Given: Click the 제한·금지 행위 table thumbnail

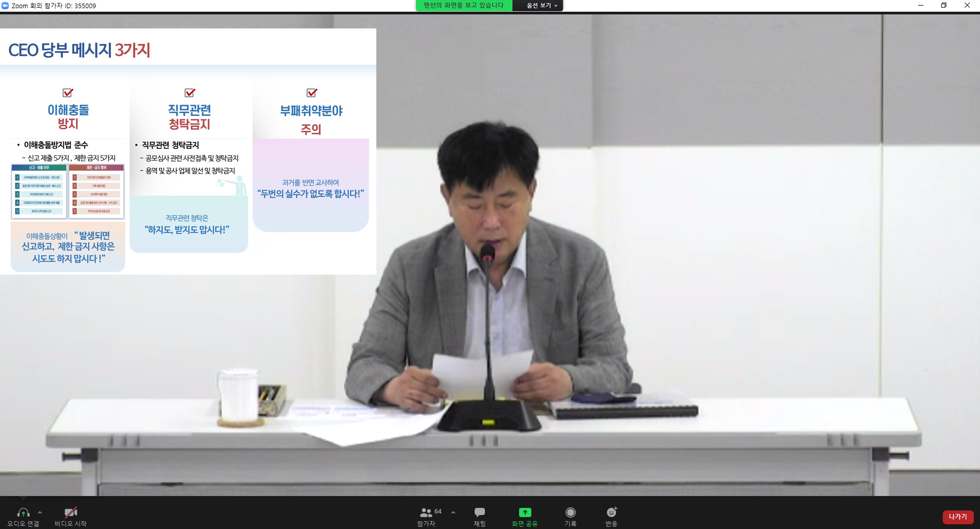Looking at the screenshot, I should click(x=97, y=191).
